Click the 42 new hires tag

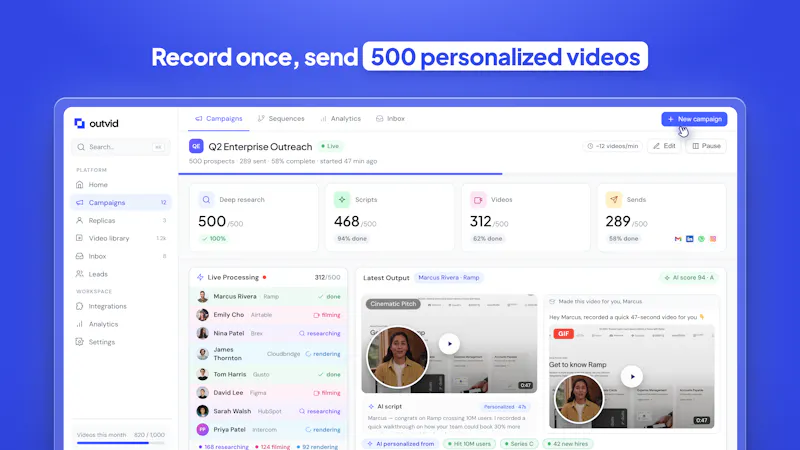[568, 444]
